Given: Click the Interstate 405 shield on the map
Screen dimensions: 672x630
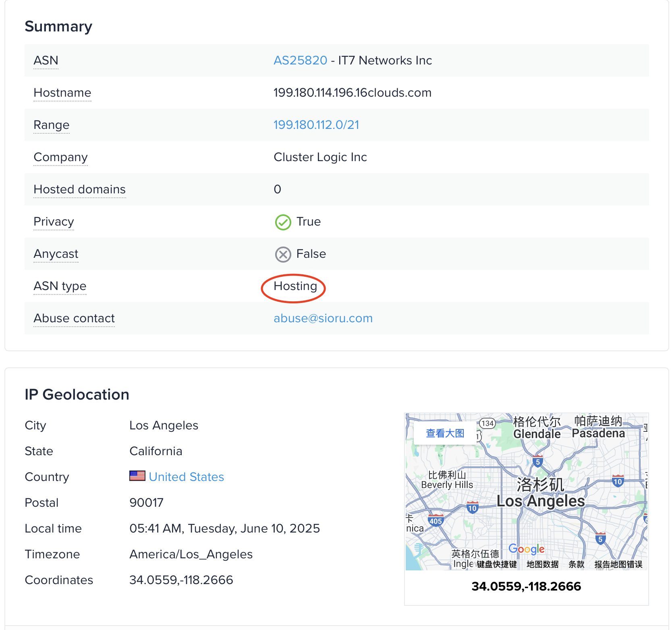Looking at the screenshot, I should click(x=436, y=520).
